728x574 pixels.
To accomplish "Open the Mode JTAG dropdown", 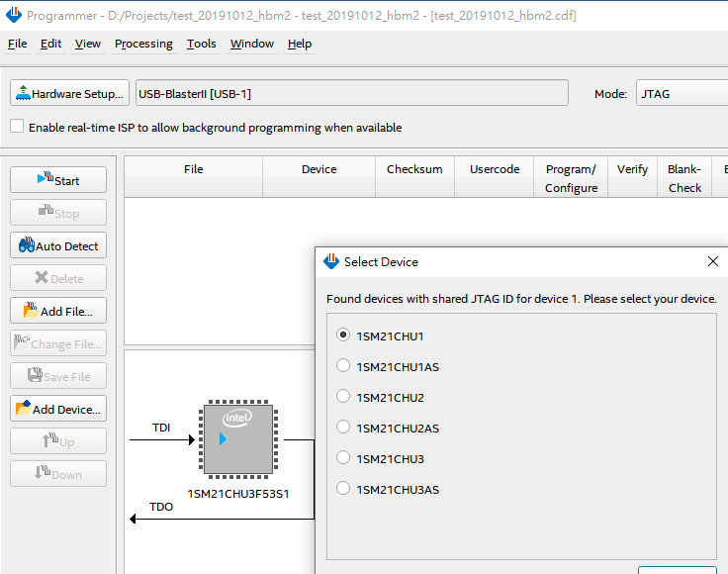I will pos(682,93).
